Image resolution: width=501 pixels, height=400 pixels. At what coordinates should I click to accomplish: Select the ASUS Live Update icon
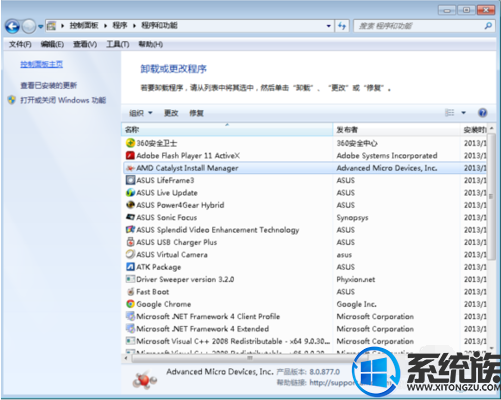click(130, 192)
